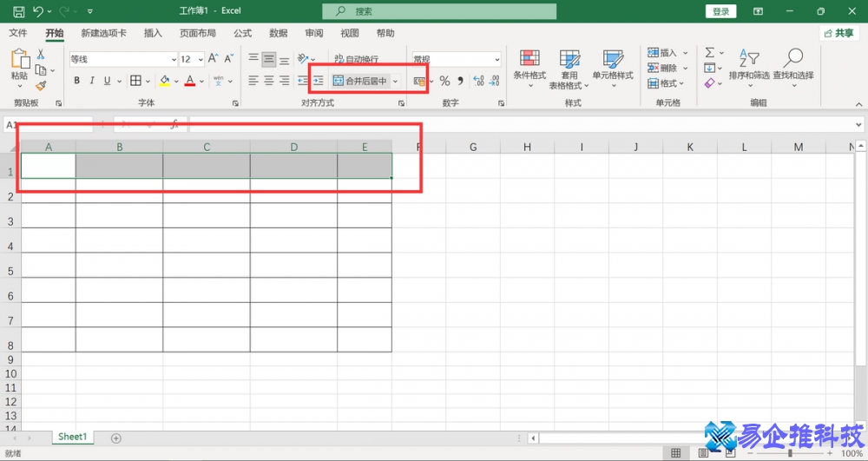Click the Cut scissors icon
Viewport: 868px width, 461px height.
click(41, 54)
